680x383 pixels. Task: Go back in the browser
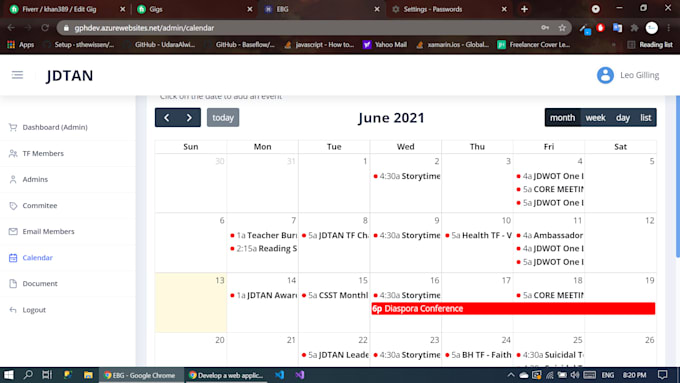11,28
